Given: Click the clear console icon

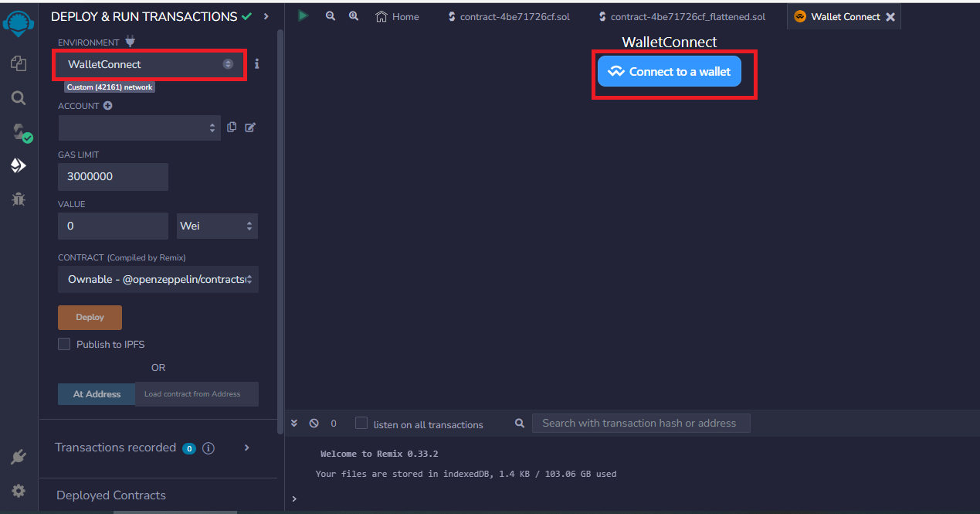Looking at the screenshot, I should coord(314,424).
